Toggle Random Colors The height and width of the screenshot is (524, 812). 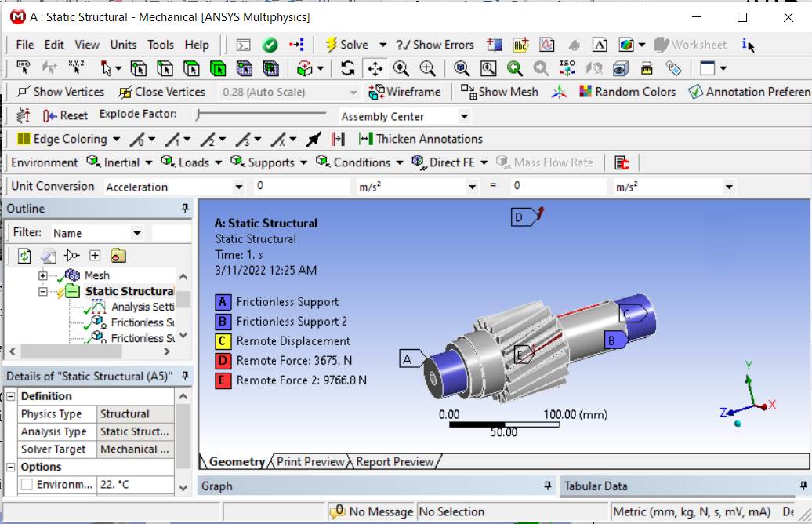[x=628, y=93]
